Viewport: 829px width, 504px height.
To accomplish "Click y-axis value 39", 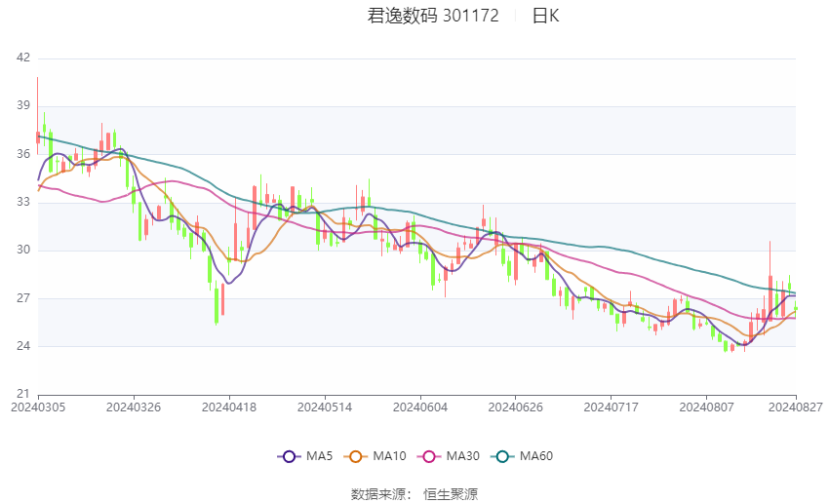I will (23, 105).
